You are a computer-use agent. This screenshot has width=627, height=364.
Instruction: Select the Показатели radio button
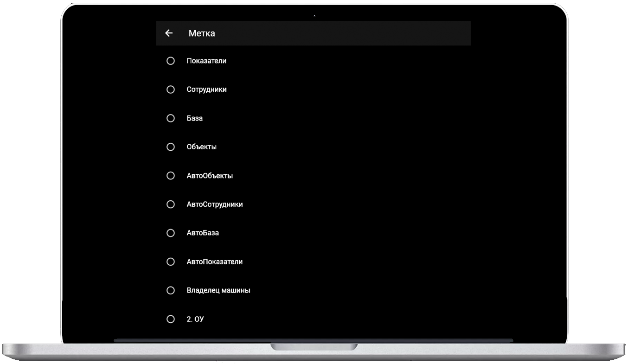171,61
